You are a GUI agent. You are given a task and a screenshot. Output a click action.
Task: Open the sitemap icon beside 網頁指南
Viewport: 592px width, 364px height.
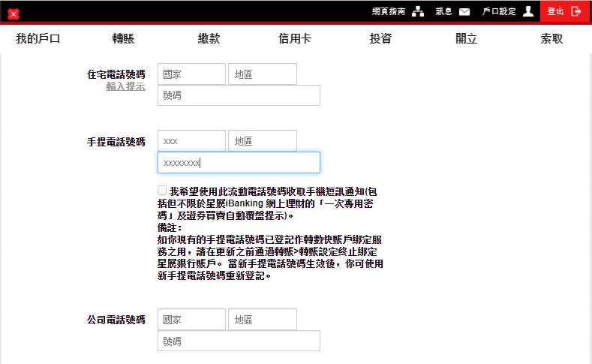pyautogui.click(x=418, y=11)
